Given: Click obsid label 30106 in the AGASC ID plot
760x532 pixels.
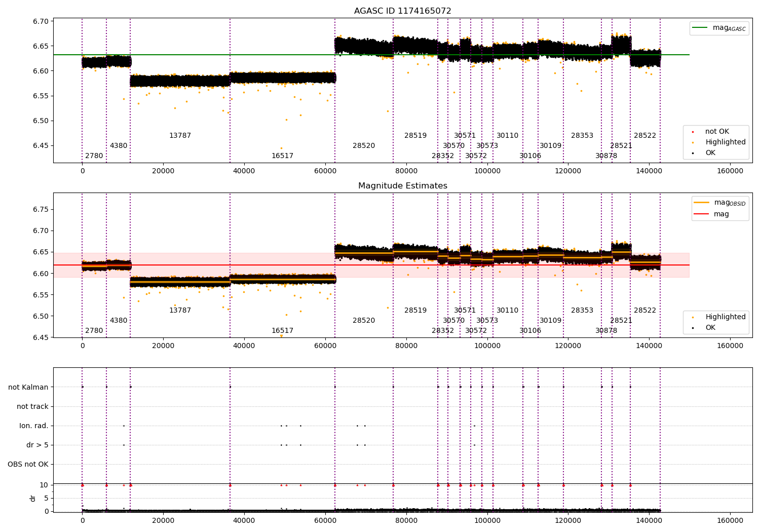Looking at the screenshot, I should click(530, 156).
